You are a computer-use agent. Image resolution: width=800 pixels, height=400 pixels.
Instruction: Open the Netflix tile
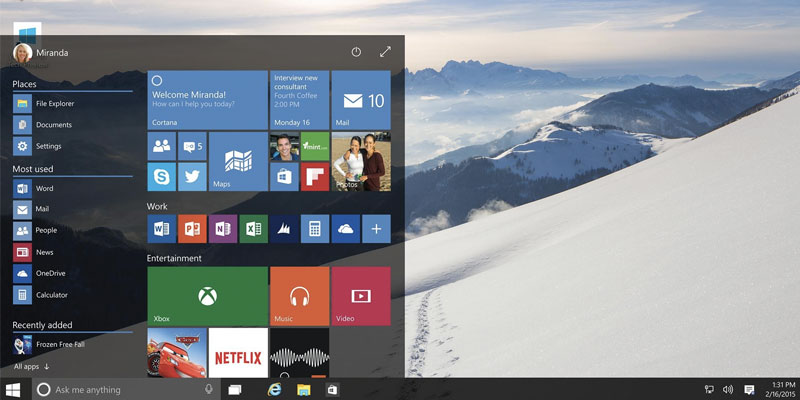click(x=238, y=353)
